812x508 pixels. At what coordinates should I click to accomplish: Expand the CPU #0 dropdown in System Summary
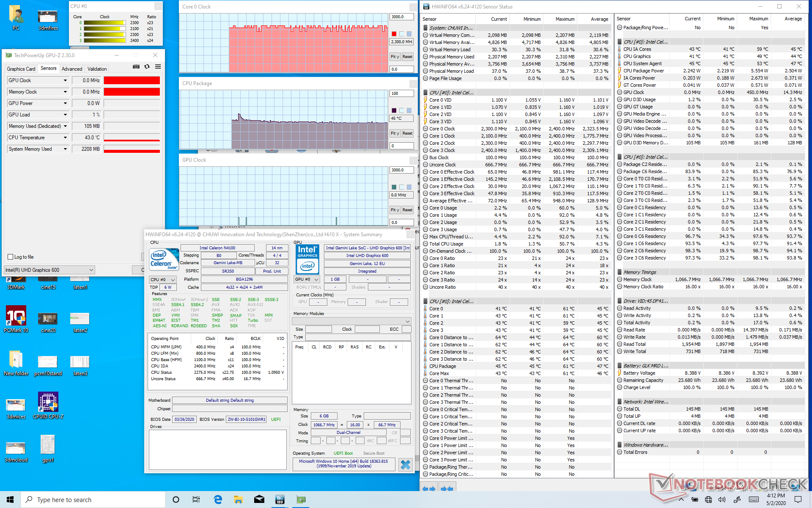point(163,280)
